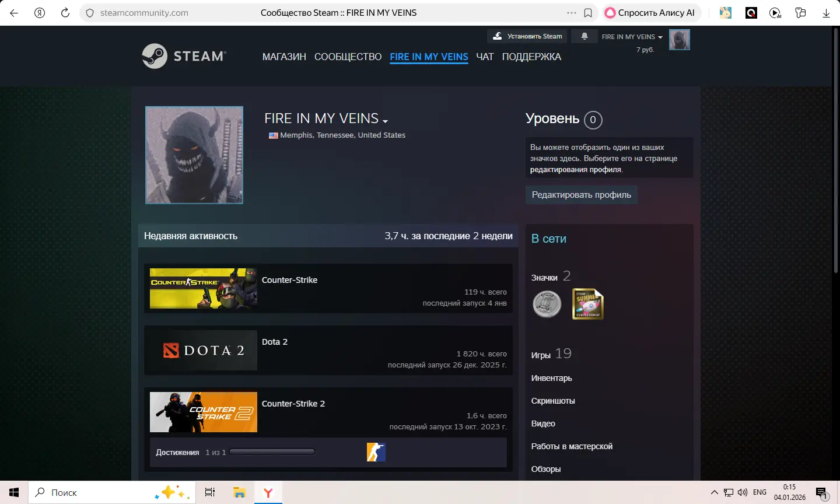
Task: Click the Memphis, Tennessee, United States text
Action: [x=342, y=135]
